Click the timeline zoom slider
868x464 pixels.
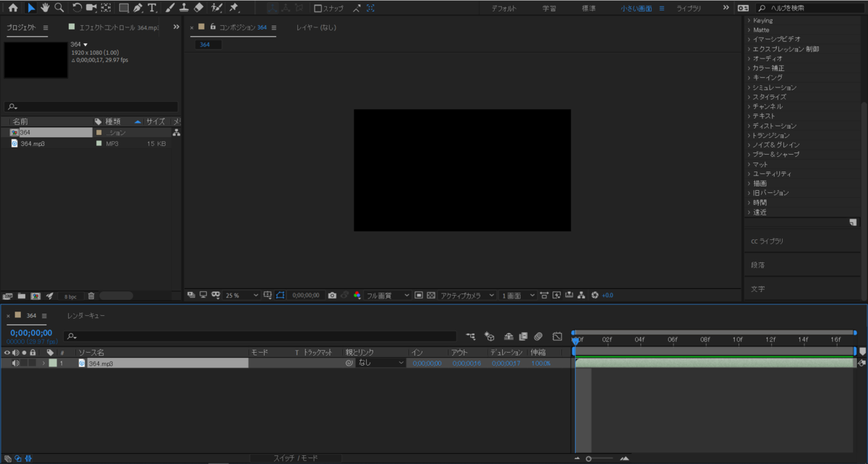click(x=601, y=458)
